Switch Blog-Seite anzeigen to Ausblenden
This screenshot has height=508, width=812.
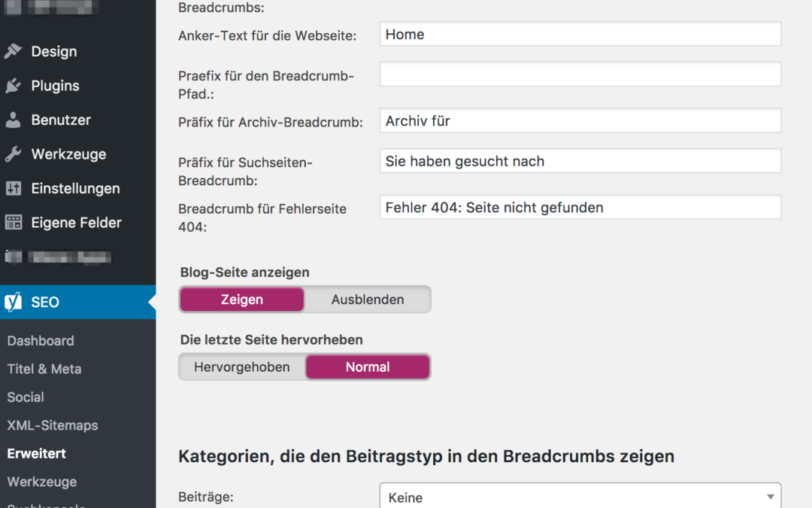pos(368,300)
